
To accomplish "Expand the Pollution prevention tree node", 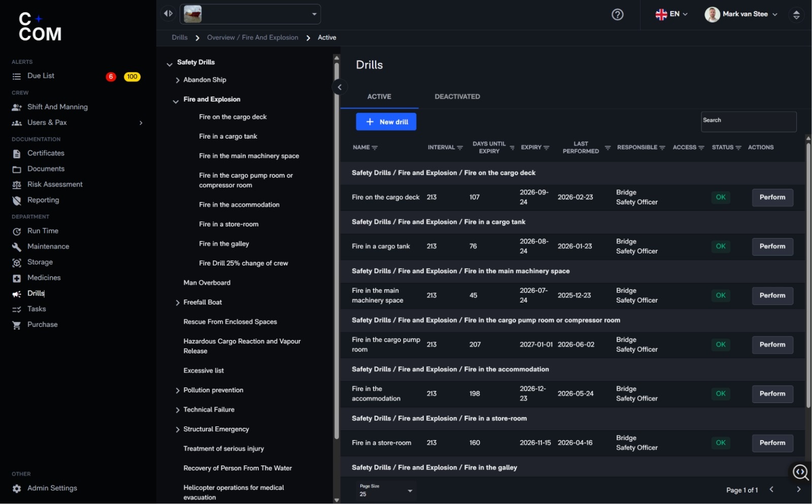I will click(x=178, y=391).
